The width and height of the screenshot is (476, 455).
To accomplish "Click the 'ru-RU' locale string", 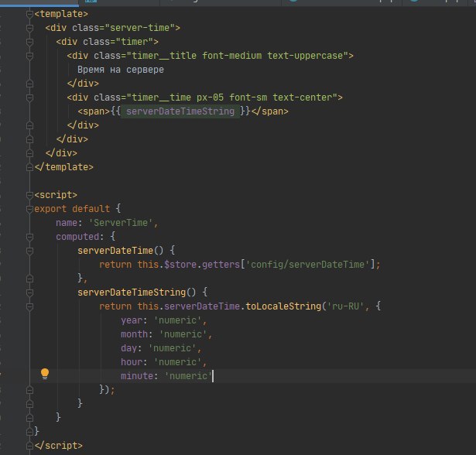I will coord(345,306).
